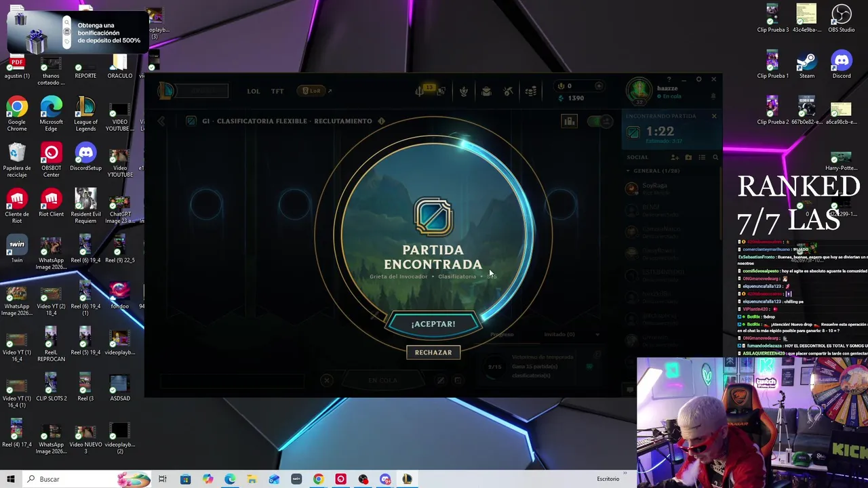Screen dimensions: 868x488
Task: Open chat bubble icon at client bottom
Action: pos(630,390)
